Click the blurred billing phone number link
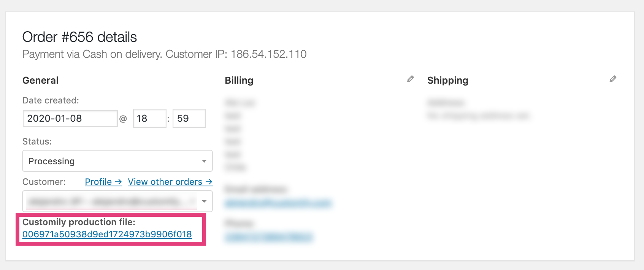This screenshot has width=644, height=270. click(269, 237)
